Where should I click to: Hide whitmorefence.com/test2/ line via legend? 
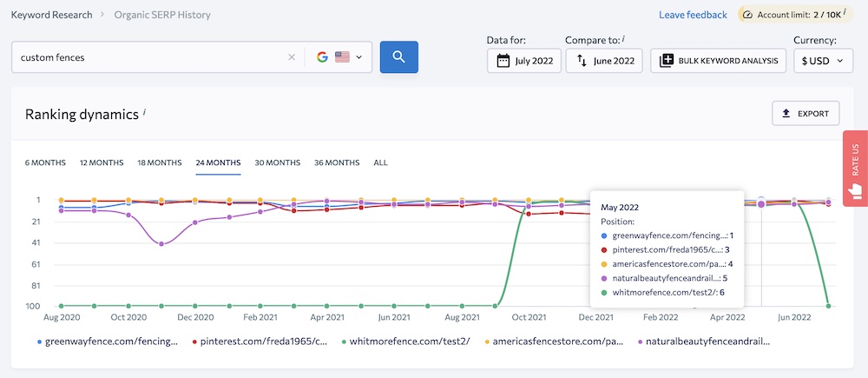(407, 342)
